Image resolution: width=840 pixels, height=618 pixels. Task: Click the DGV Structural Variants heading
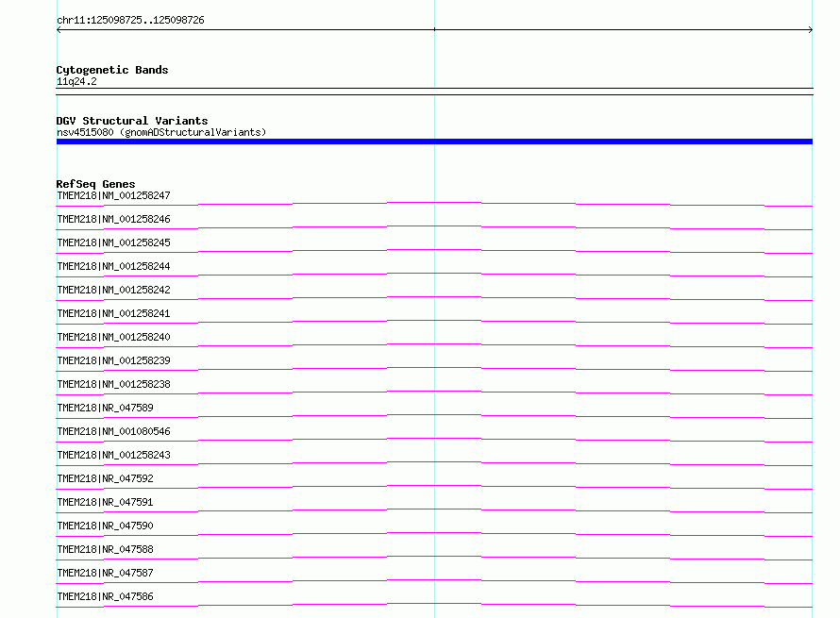[x=132, y=121]
